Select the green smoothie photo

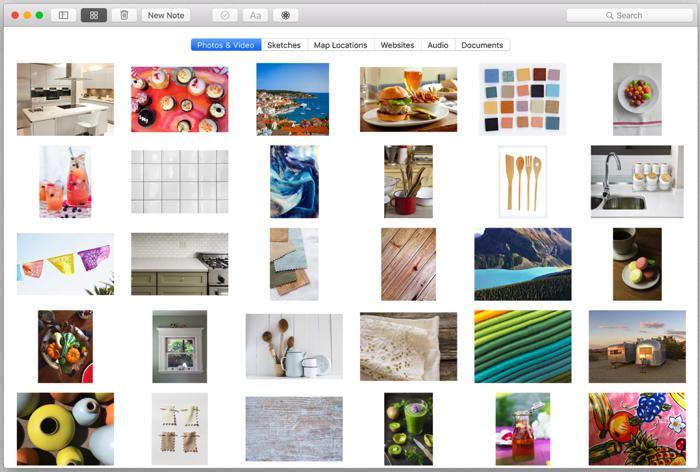click(x=408, y=429)
